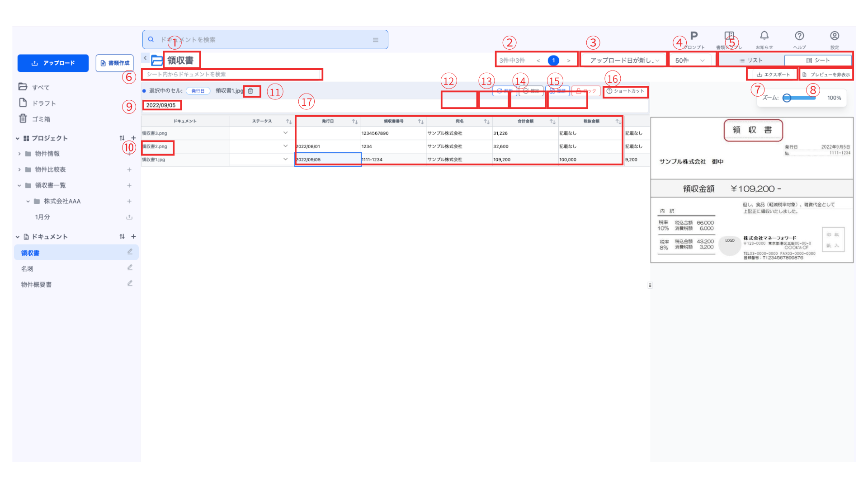Image resolution: width=868 pixels, height=488 pixels.
Task: Expand the 物件情報 project folder
Action: coord(19,154)
